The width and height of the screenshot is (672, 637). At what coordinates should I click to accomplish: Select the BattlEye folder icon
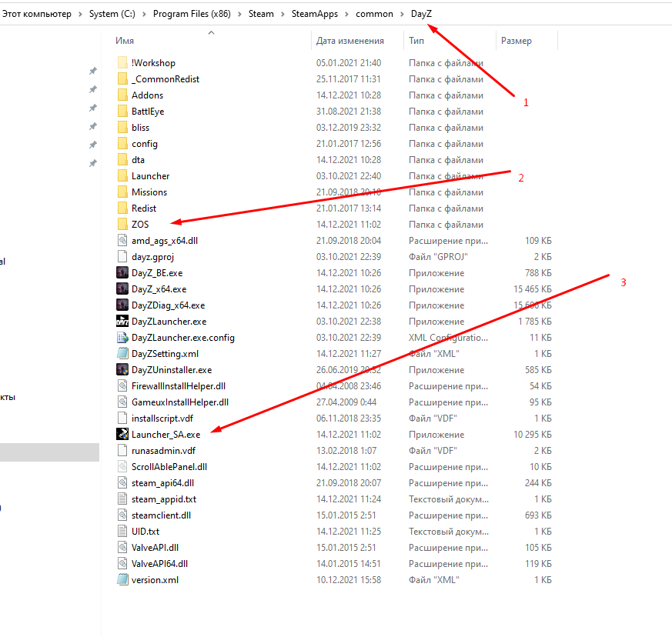pyautogui.click(x=122, y=112)
